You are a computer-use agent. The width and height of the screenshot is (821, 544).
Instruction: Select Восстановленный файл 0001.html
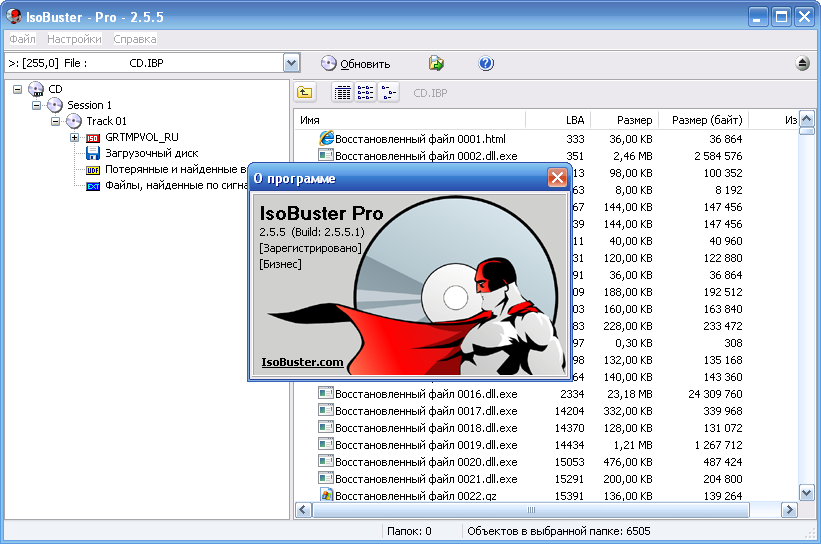420,139
